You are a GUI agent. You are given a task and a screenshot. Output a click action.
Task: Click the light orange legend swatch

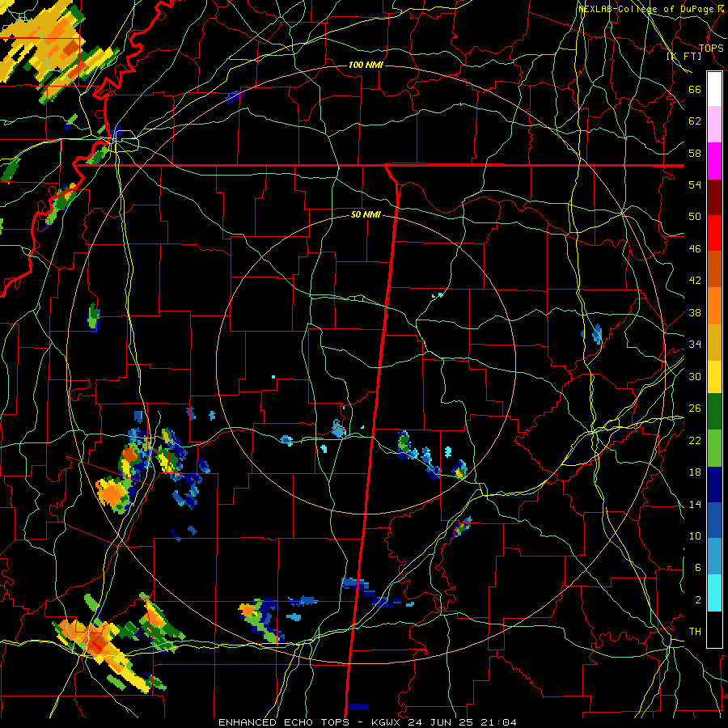[714, 306]
